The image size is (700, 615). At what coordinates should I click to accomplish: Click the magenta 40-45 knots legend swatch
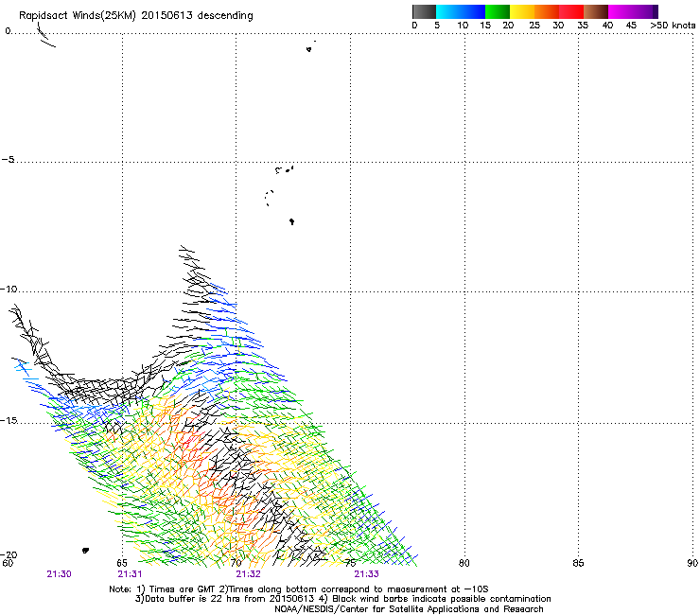(x=621, y=11)
